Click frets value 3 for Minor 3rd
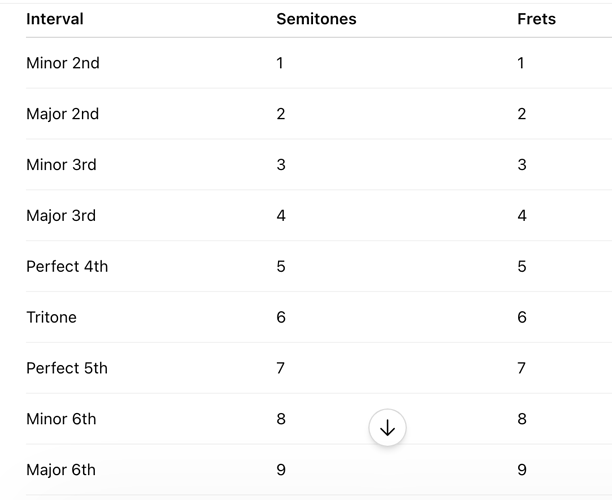 (522, 165)
